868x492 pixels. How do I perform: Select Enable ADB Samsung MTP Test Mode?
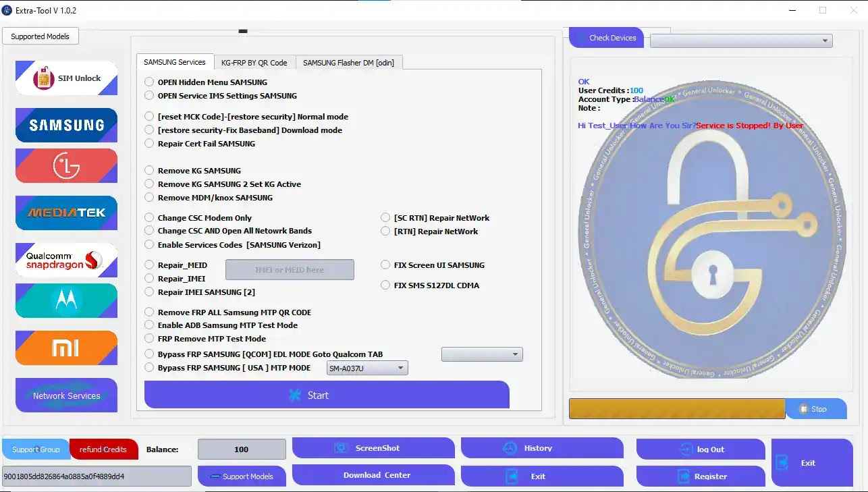click(149, 325)
